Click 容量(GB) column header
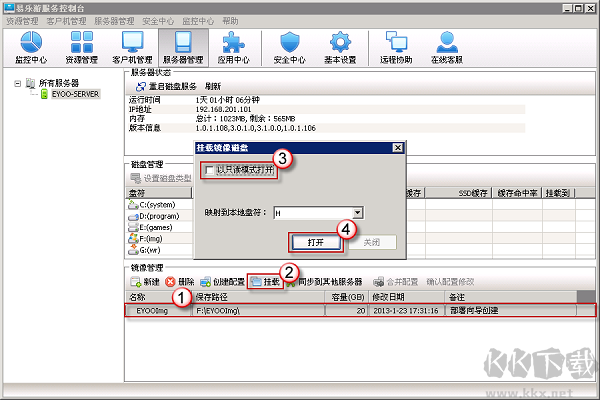 347,297
